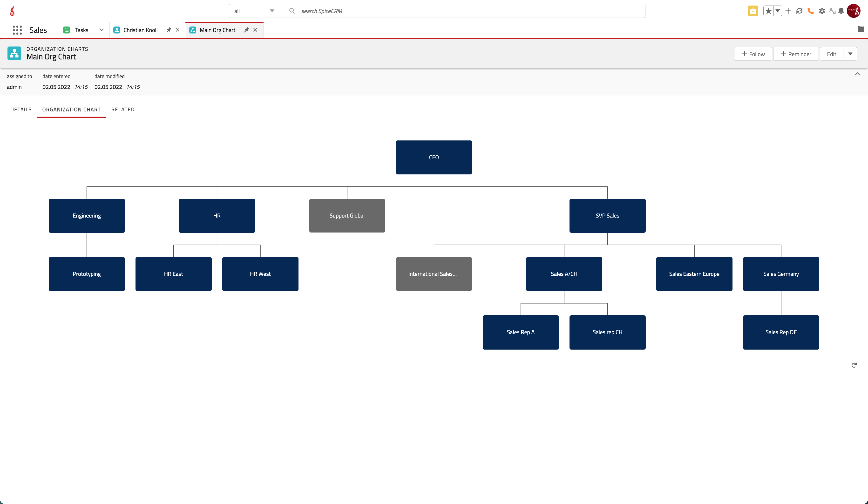Viewport: 868px width, 504px height.
Task: Unpin the Main Org Chart tab
Action: [246, 30]
